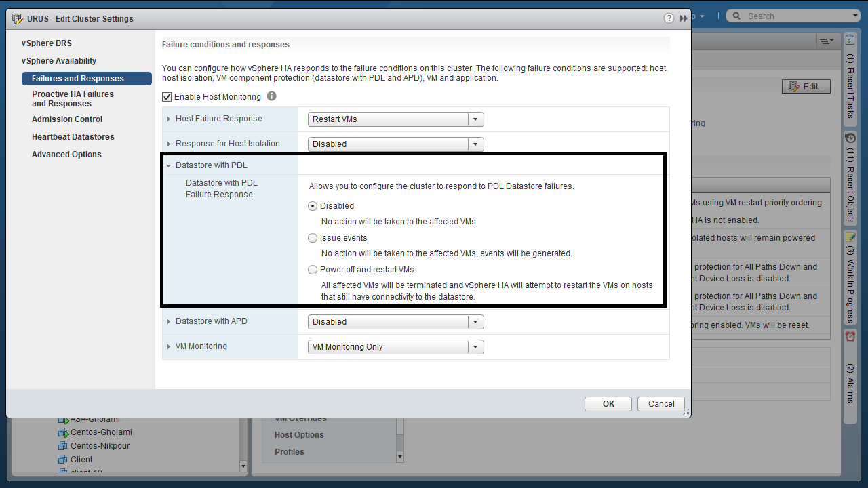Choose Power off and restart VMs option
The image size is (868, 488).
click(313, 270)
